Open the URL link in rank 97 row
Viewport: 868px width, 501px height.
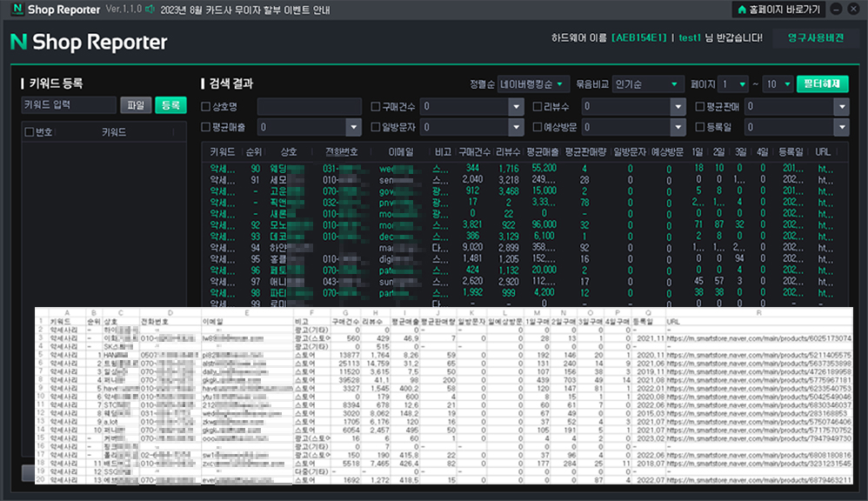(825, 281)
